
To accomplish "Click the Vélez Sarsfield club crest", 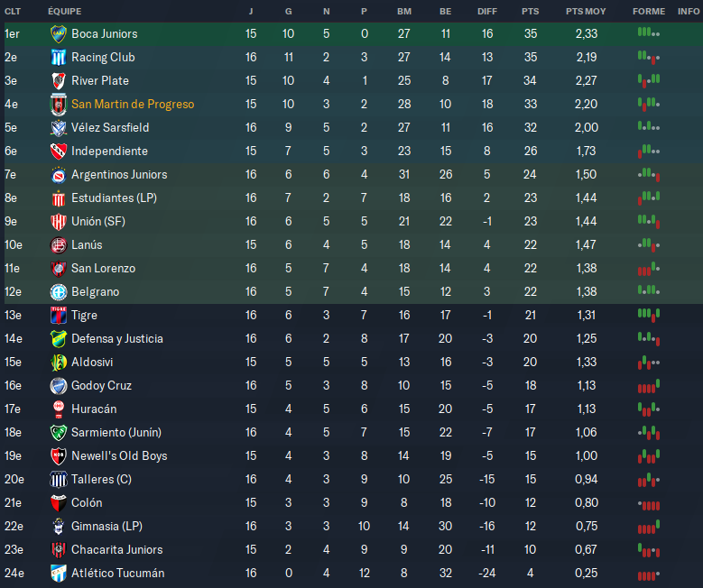I will [x=59, y=127].
